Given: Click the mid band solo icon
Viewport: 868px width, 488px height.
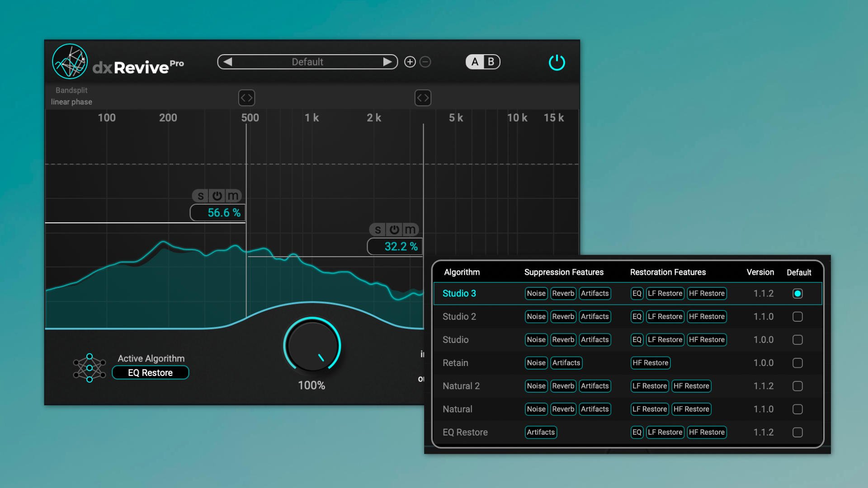Looking at the screenshot, I should pyautogui.click(x=378, y=230).
